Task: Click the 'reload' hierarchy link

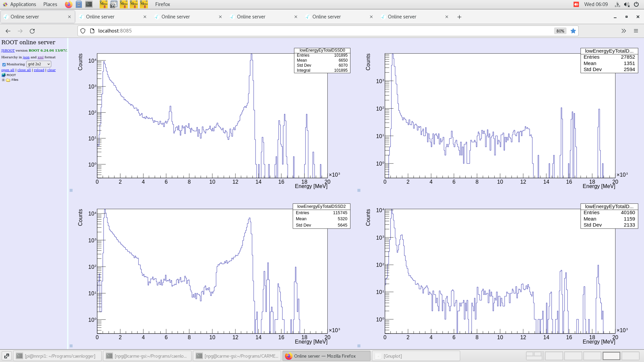Action: [39, 70]
